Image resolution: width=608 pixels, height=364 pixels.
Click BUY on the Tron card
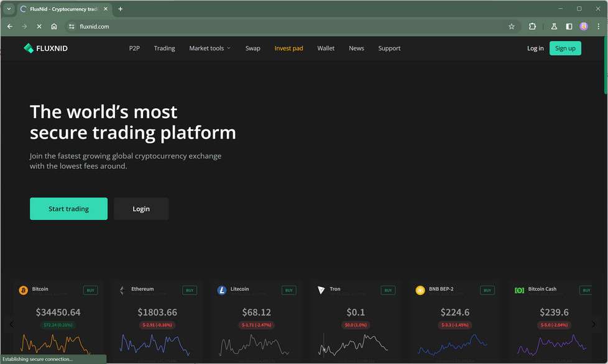388,290
